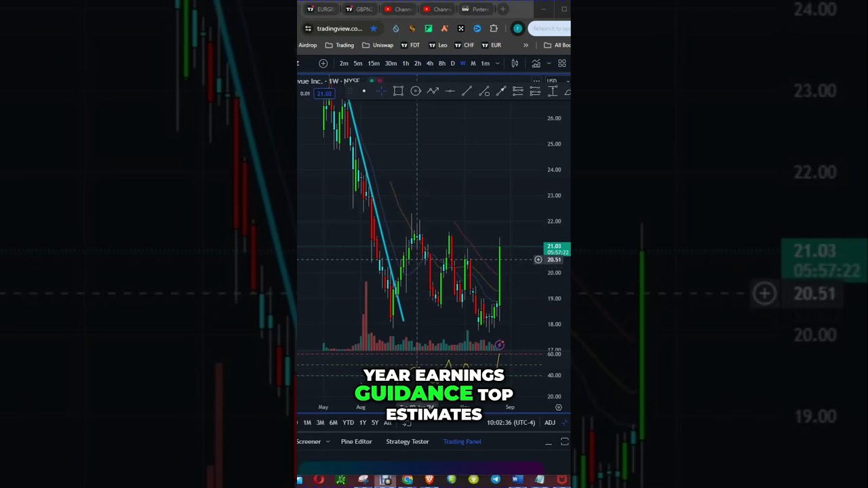Screen dimensions: 868x488
Task: Open the CHF bookmark
Action: click(x=464, y=45)
